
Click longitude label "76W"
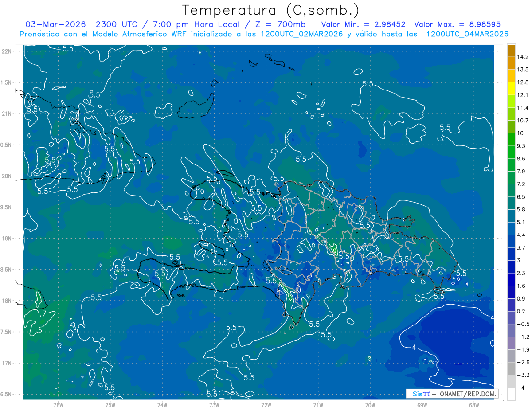tap(58, 405)
